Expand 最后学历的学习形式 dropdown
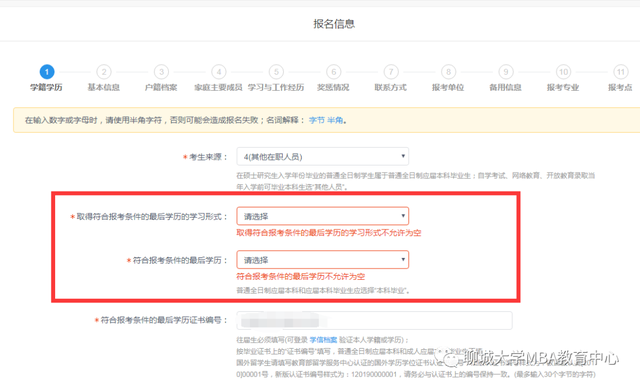 [x=322, y=216]
